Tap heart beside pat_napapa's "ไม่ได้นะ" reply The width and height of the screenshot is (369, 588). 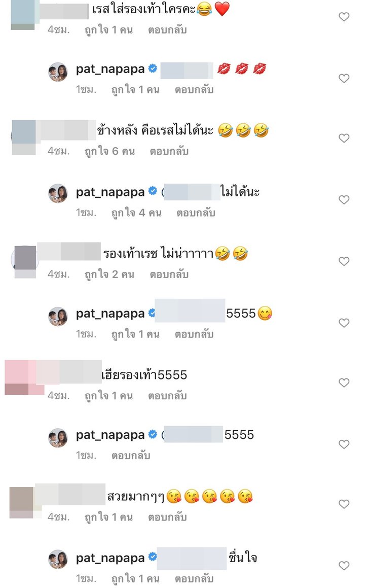click(344, 199)
